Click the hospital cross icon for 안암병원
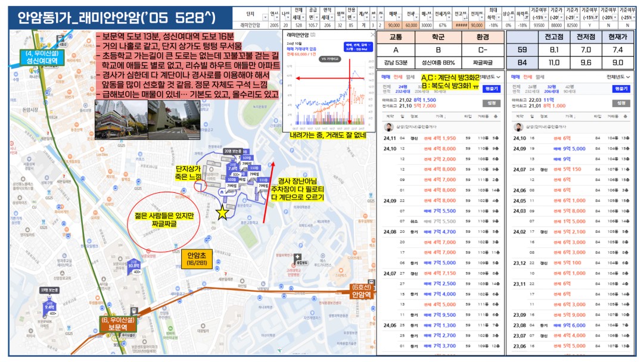 point(298,257)
